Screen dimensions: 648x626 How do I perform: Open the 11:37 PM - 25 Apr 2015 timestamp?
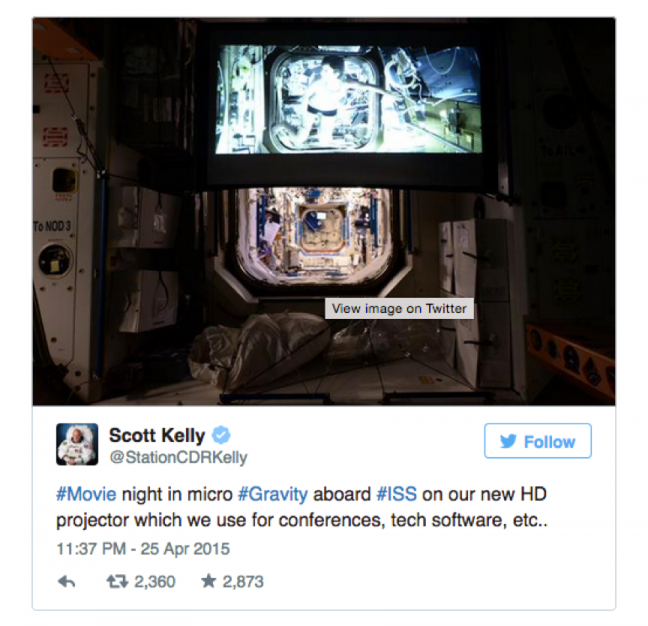click(143, 549)
